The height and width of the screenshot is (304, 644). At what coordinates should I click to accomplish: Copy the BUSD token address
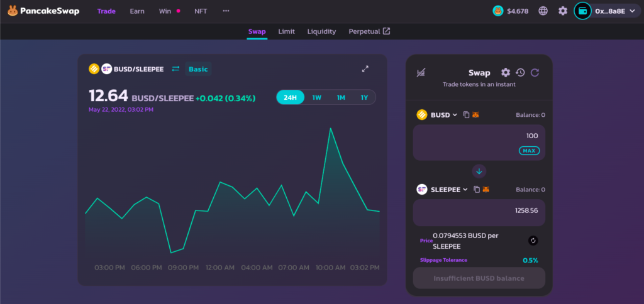click(466, 115)
